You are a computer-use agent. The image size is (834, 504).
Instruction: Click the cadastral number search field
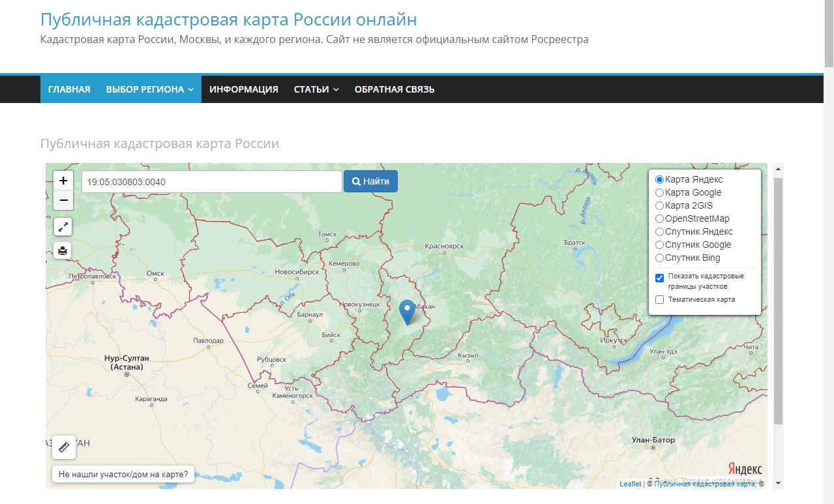tap(212, 182)
